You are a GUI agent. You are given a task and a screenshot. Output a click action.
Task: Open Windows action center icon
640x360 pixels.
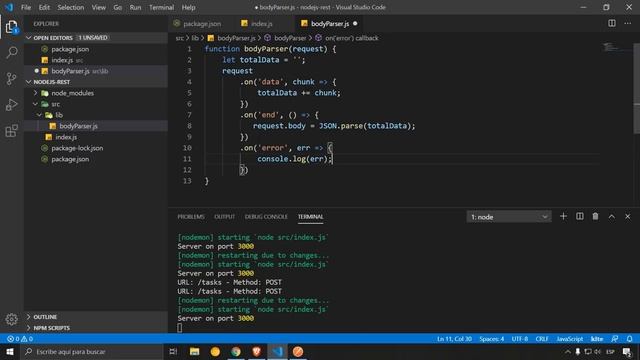pos(627,351)
